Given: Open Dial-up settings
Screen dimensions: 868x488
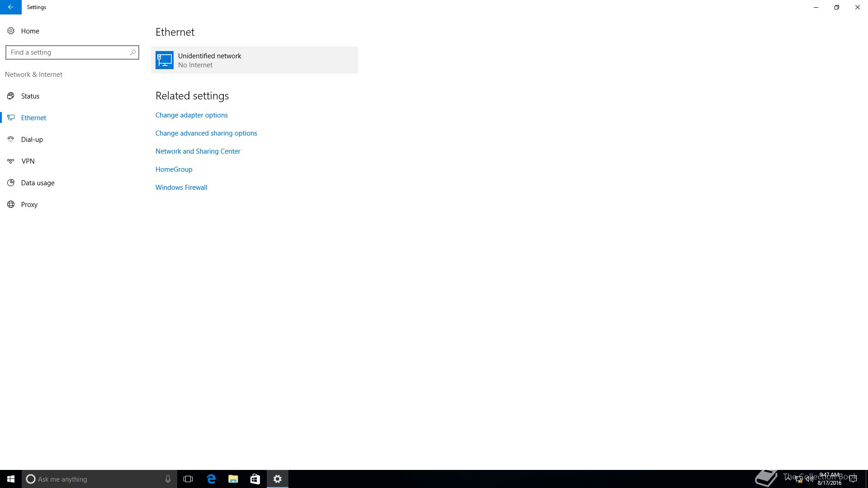Looking at the screenshot, I should [x=32, y=140].
